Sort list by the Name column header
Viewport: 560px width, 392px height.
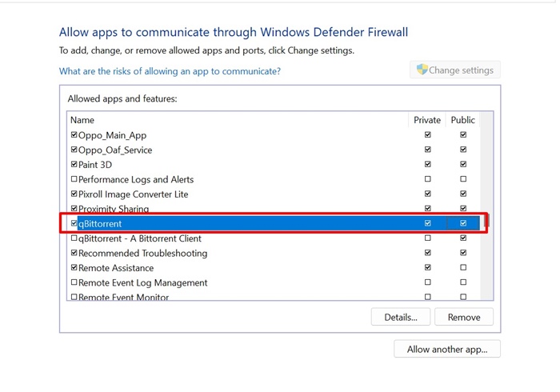pyautogui.click(x=238, y=120)
